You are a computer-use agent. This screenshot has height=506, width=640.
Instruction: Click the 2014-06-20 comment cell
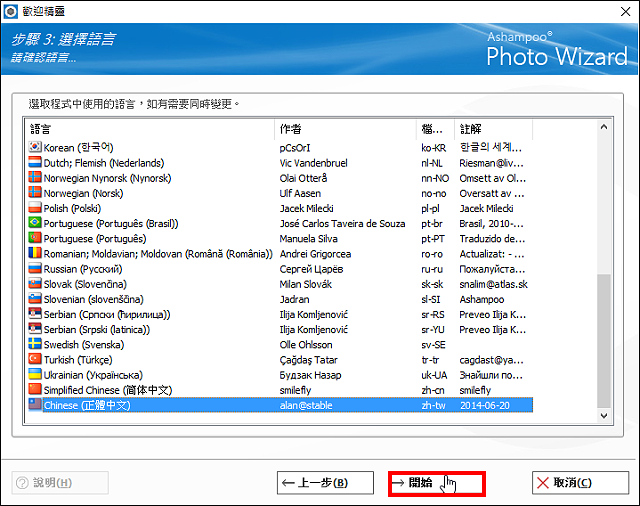pos(484,405)
